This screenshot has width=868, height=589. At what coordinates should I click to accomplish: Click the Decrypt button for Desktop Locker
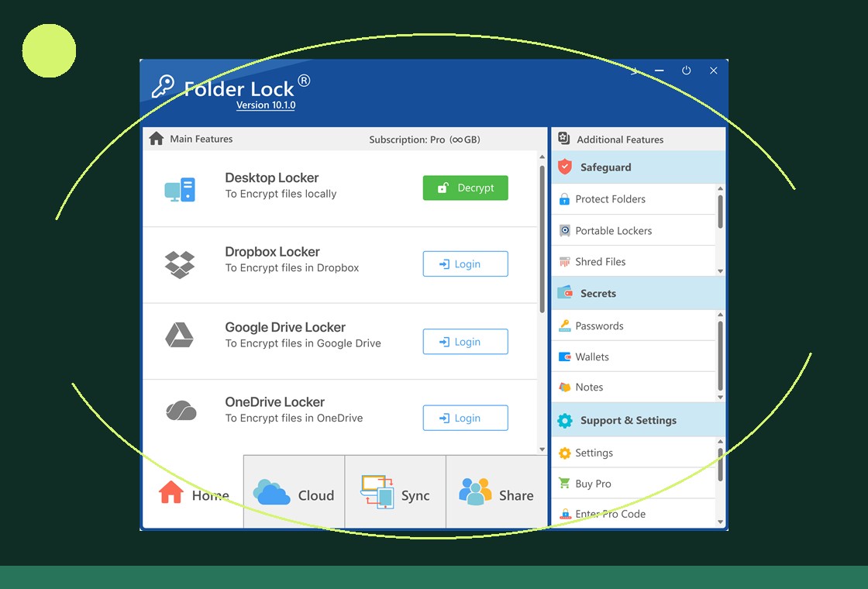(465, 188)
